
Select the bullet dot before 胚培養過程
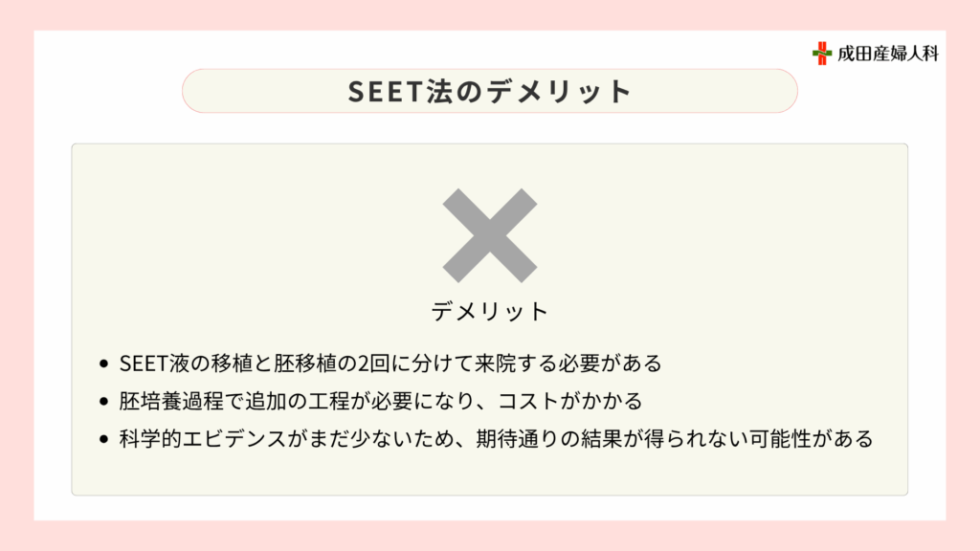[103, 402]
